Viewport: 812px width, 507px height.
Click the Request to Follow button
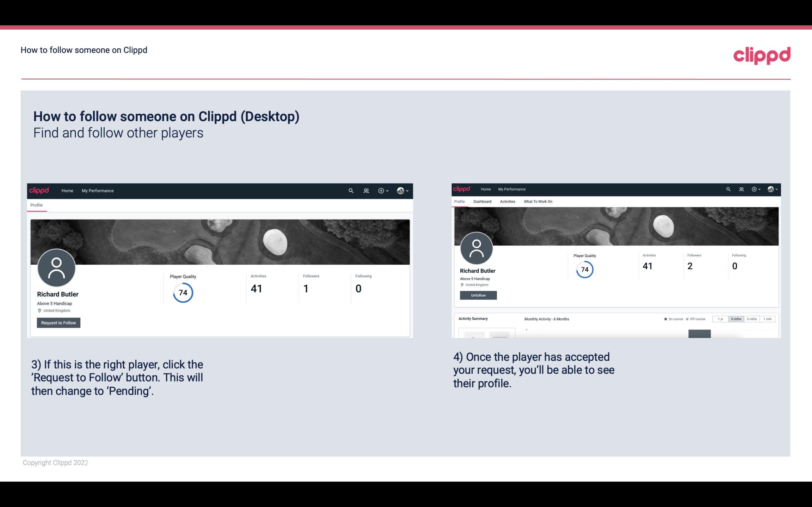click(58, 323)
